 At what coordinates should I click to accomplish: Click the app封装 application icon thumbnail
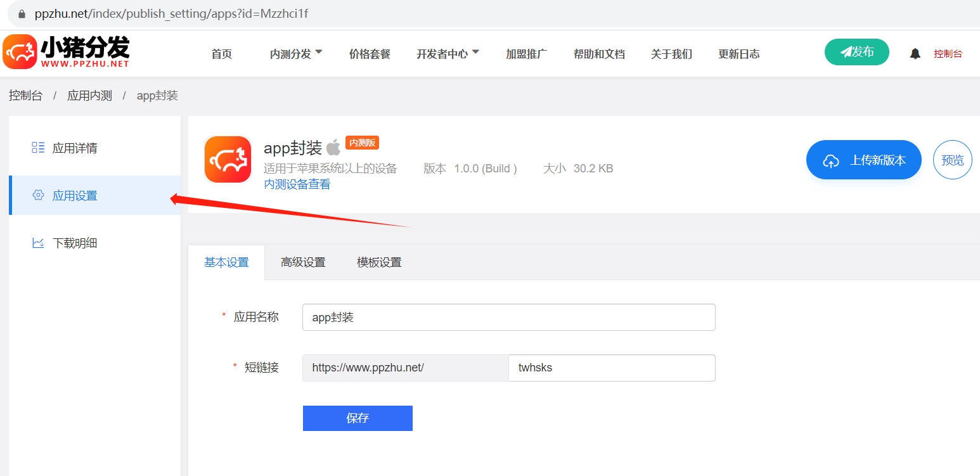227,159
